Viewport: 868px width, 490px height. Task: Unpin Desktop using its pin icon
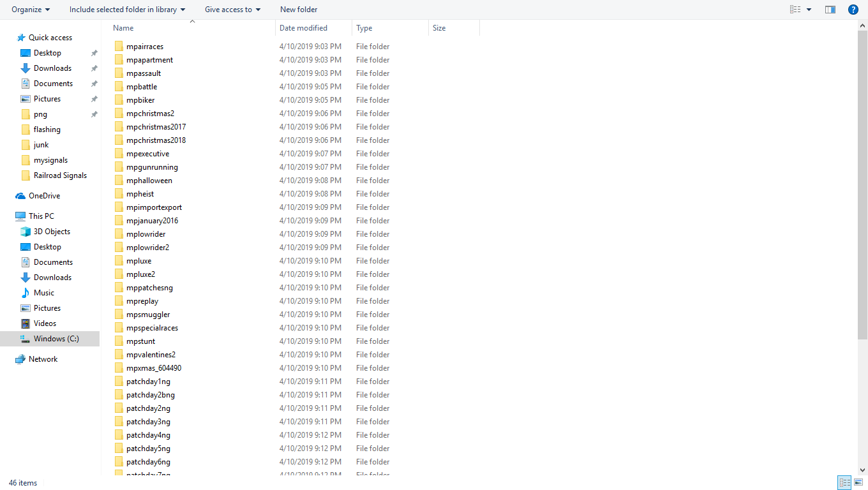click(x=94, y=53)
